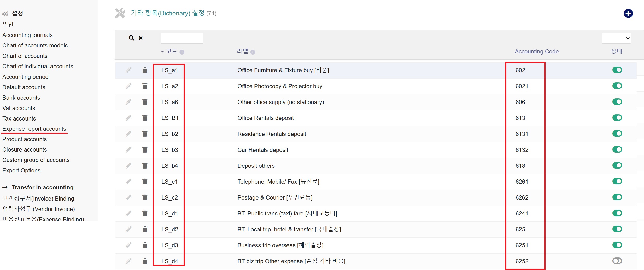Open Expense report accounts in sidebar
Screen dimensions: 644x270
tap(34, 129)
